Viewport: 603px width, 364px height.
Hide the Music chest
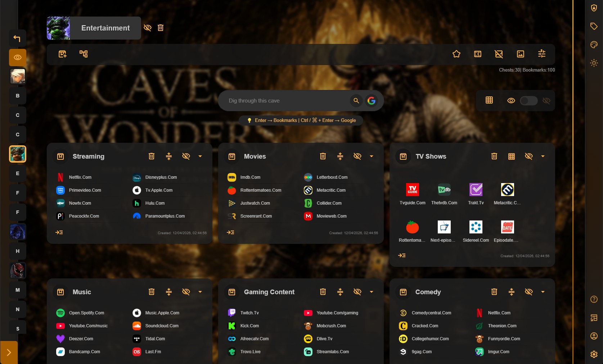186,292
